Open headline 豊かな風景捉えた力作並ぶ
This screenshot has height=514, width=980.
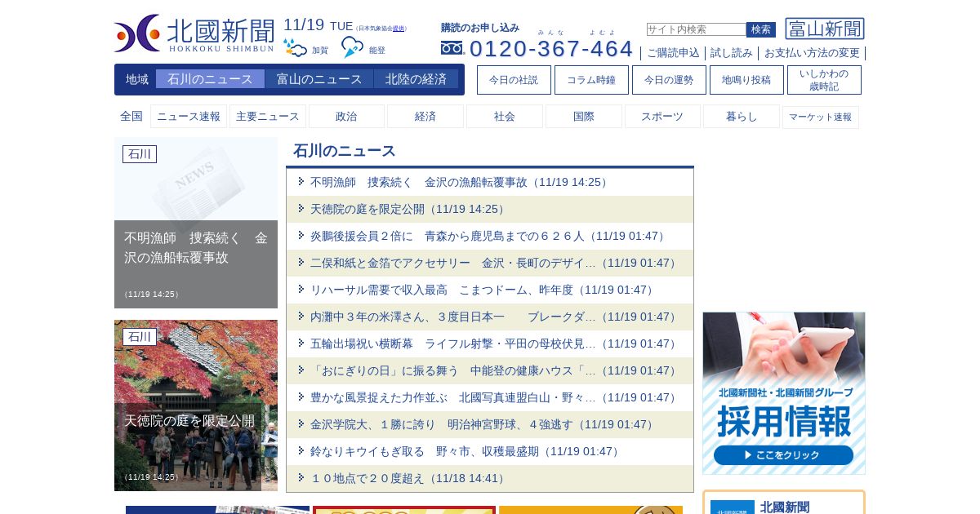pos(494,397)
